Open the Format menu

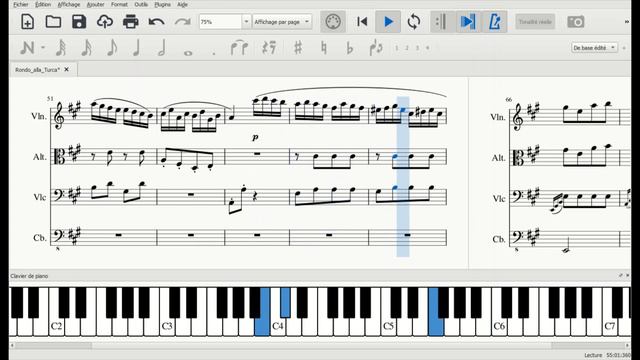point(119,4)
